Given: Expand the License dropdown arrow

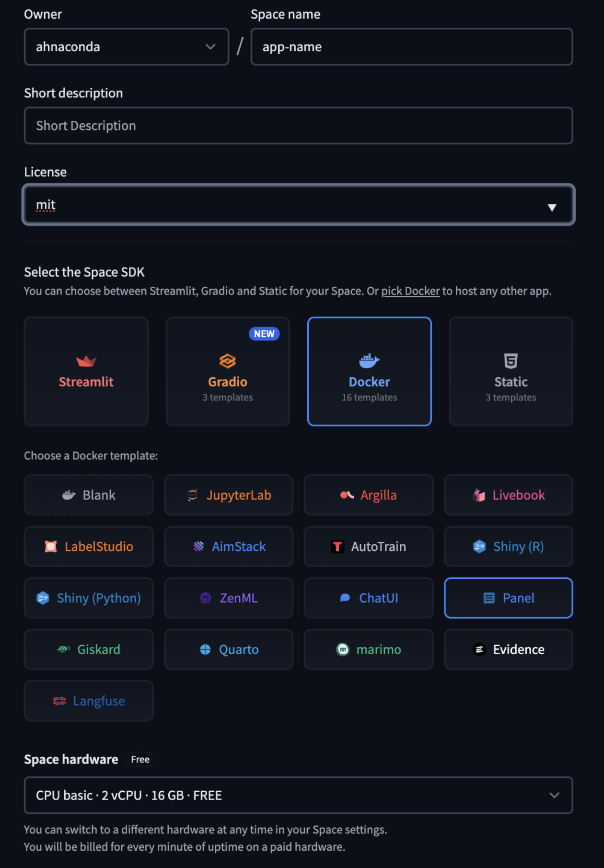Looking at the screenshot, I should pos(552,207).
